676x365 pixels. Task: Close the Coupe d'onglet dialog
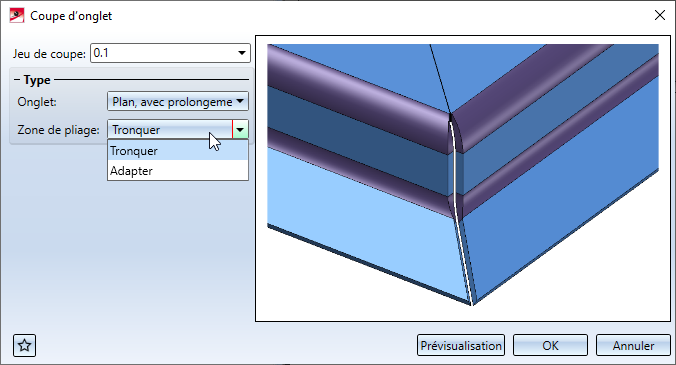pos(660,16)
